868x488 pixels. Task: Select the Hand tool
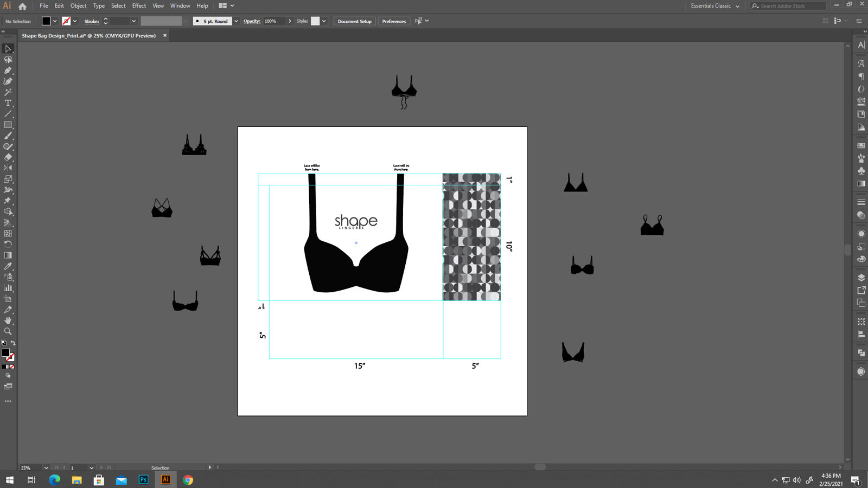(8, 320)
